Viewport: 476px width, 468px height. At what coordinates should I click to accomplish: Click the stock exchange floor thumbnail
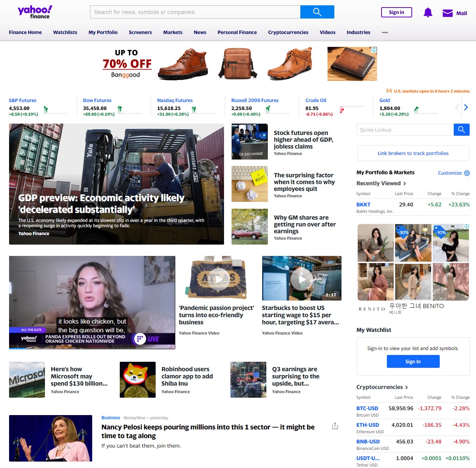[x=249, y=141]
